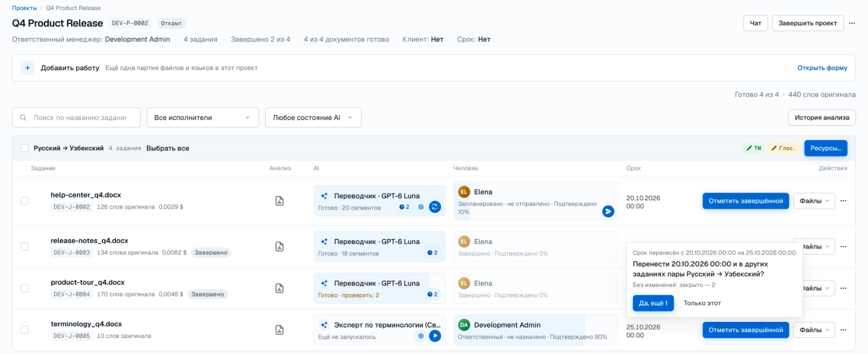Click Development Admin assignee card
868x354 pixels.
[535, 330]
